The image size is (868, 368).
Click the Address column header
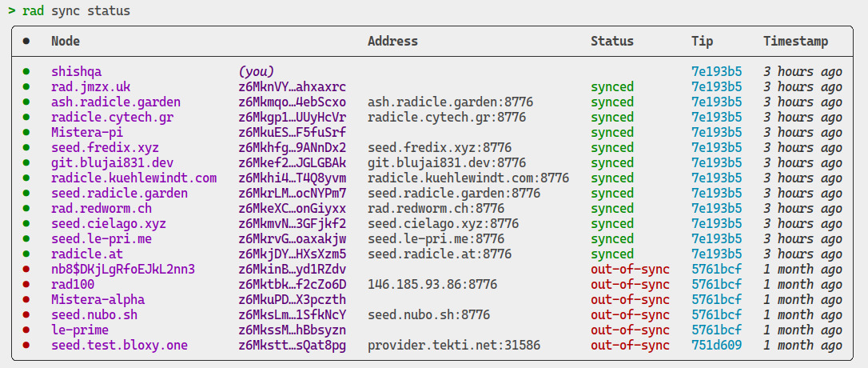tap(392, 42)
